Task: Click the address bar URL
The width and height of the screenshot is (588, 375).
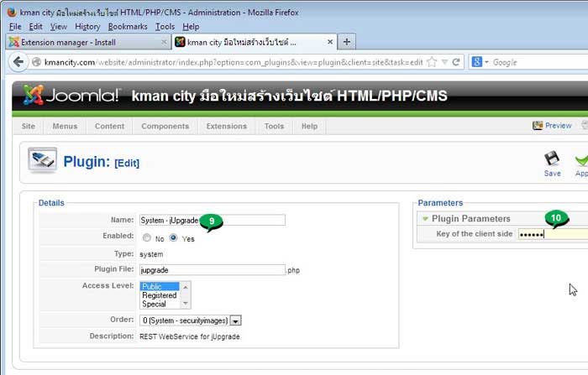Action: (x=234, y=62)
